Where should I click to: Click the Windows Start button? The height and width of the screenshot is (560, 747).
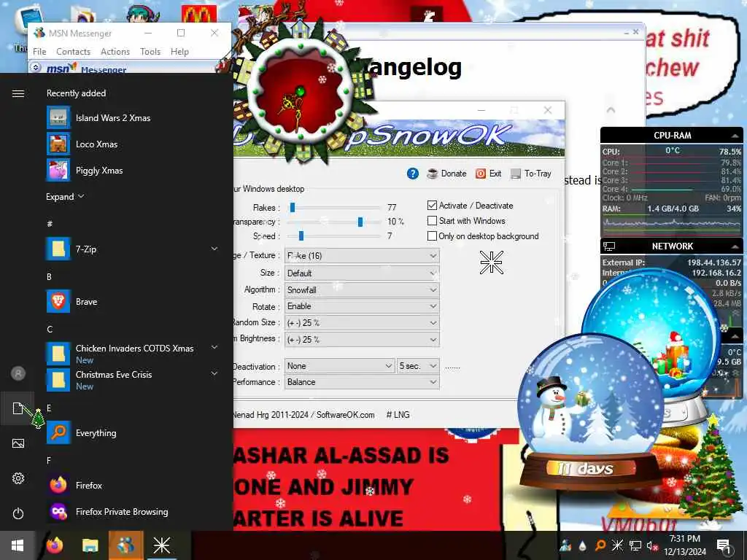tap(18, 545)
